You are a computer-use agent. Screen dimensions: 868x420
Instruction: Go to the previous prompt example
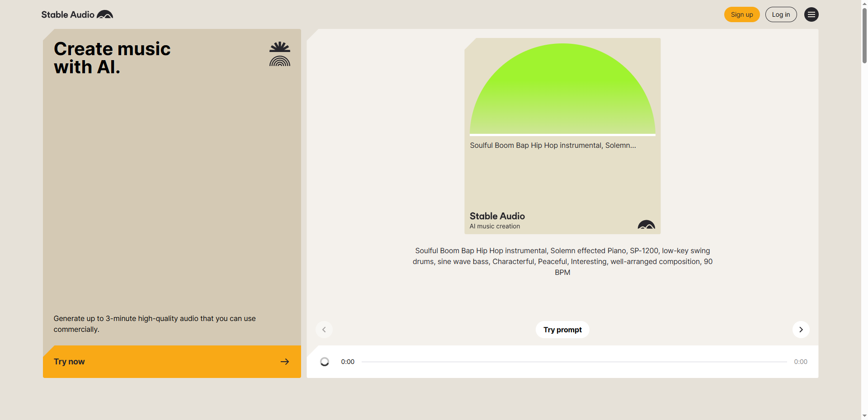(x=324, y=330)
